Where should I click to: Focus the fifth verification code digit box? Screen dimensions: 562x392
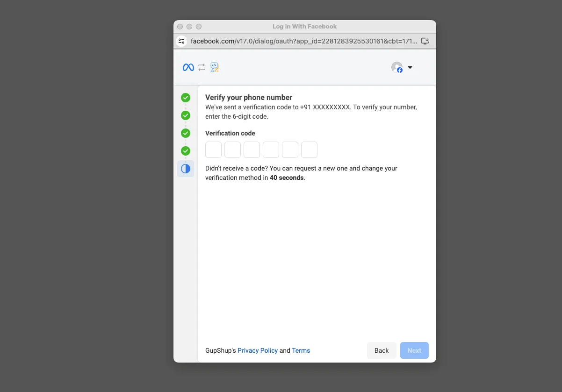(x=290, y=150)
